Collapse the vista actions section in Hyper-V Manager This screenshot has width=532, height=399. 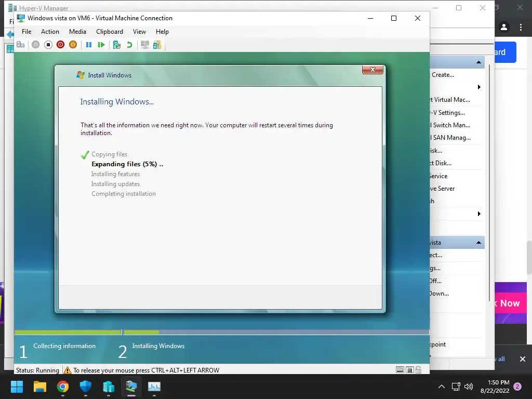(x=478, y=242)
